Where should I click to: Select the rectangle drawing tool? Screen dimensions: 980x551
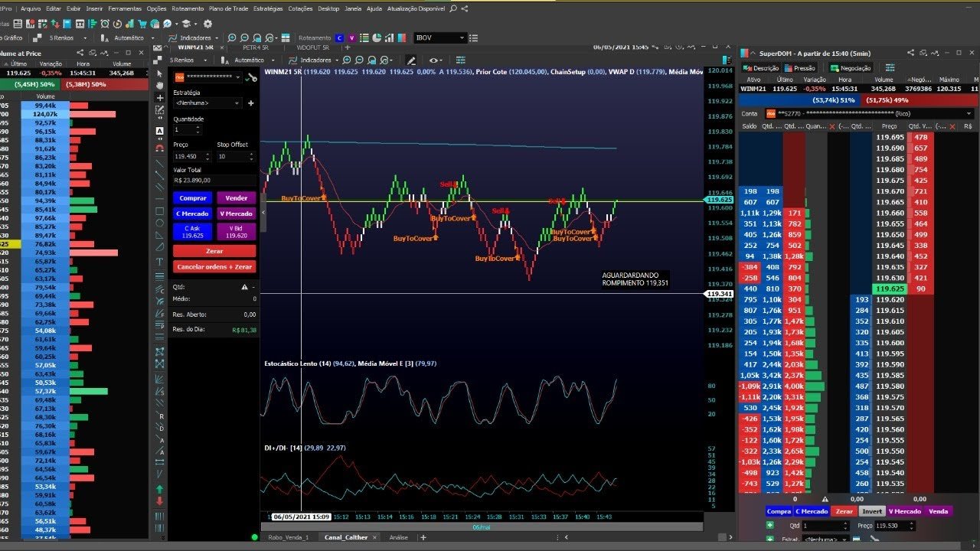point(160,211)
